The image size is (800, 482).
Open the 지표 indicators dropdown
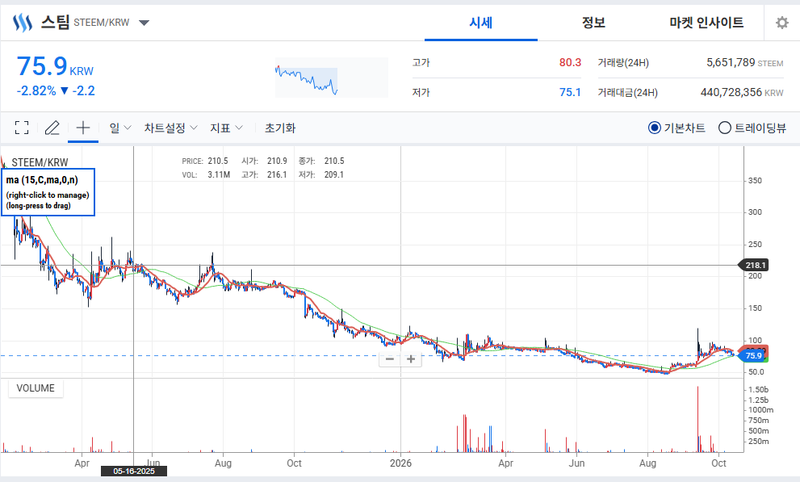point(226,128)
